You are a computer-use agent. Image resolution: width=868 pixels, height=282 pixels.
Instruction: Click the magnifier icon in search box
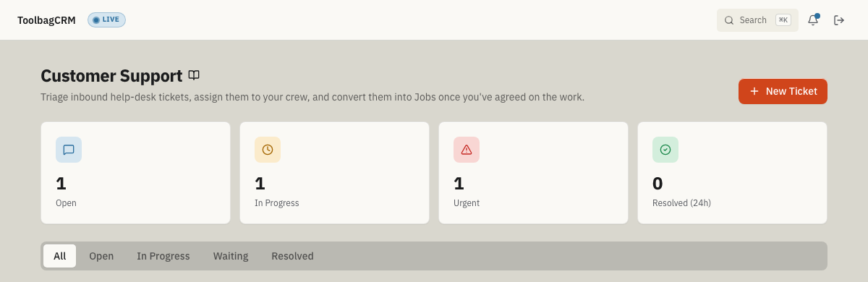[x=729, y=20]
